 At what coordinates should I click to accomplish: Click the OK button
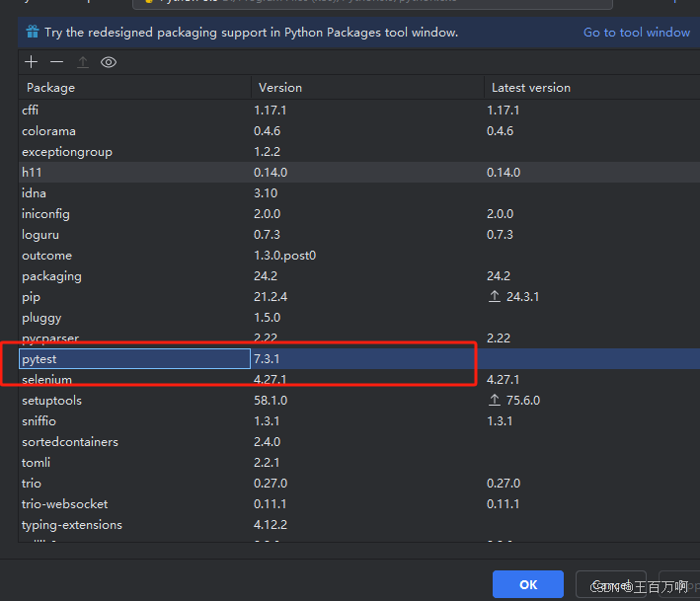[x=527, y=584]
